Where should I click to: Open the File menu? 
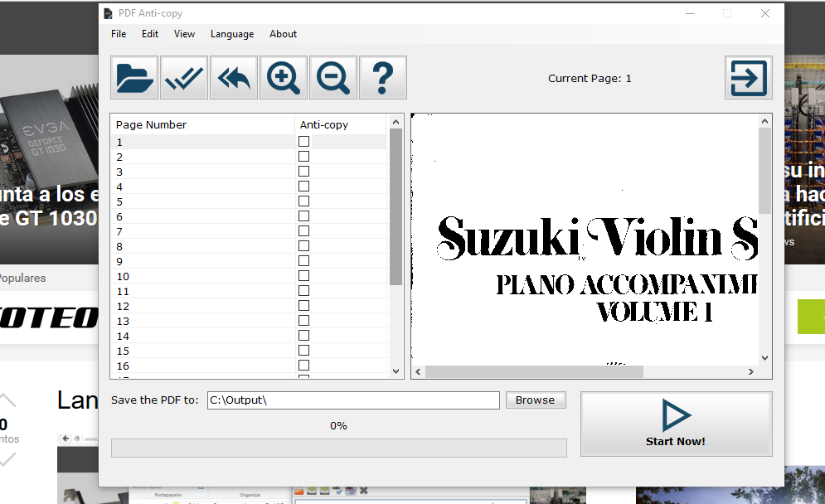click(119, 34)
